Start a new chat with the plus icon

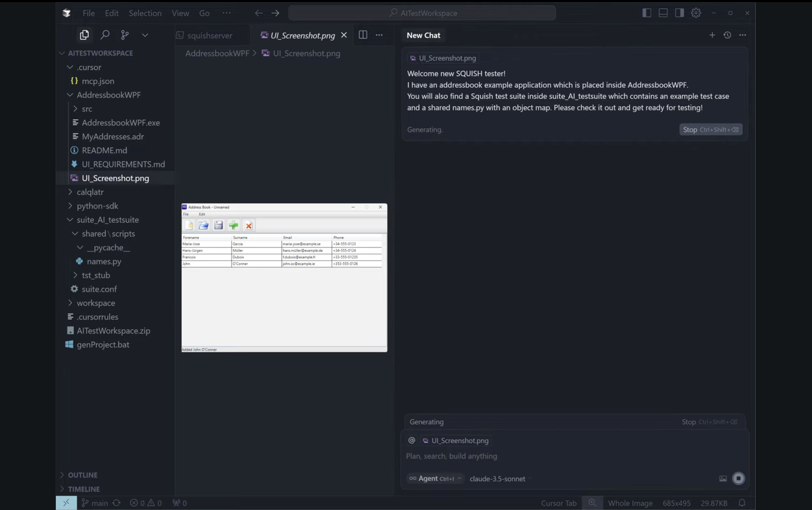[712, 35]
